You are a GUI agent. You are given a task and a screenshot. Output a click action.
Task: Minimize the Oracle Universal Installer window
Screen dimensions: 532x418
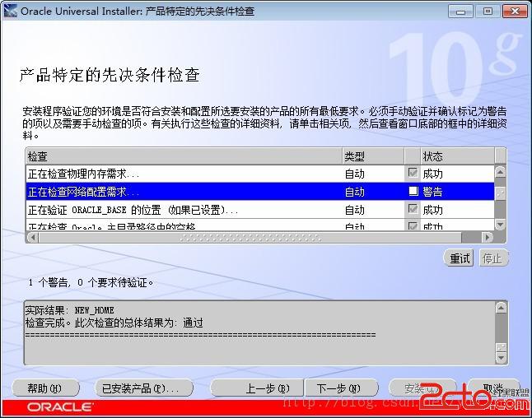click(x=460, y=12)
